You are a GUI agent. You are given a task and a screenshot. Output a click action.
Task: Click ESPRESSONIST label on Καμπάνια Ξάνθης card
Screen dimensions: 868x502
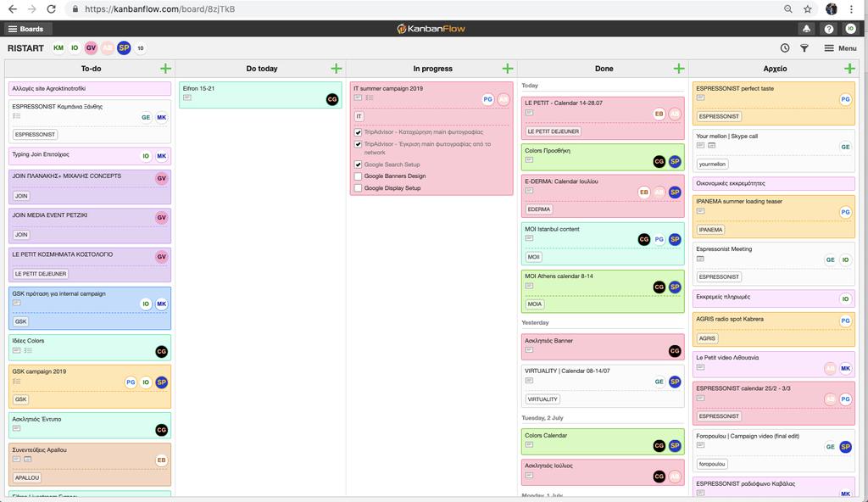(x=35, y=135)
